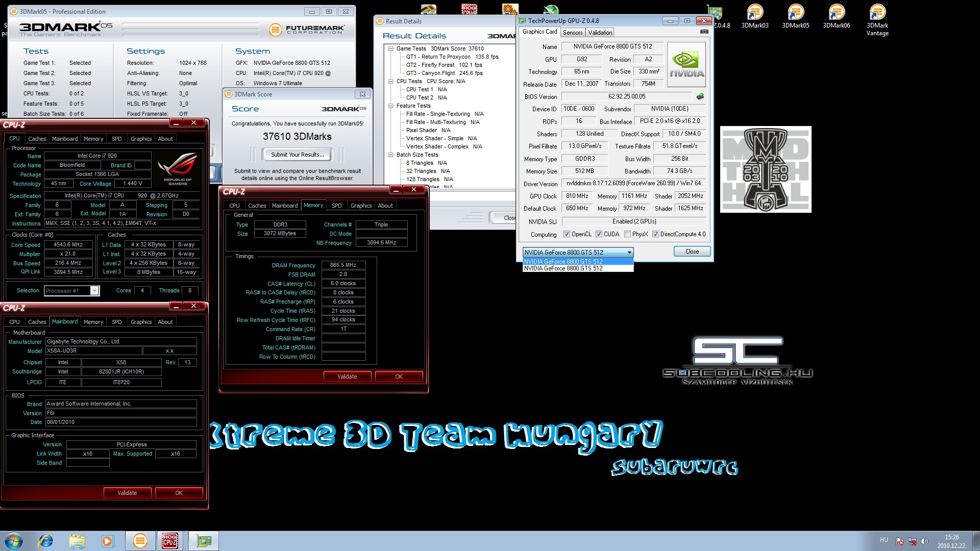The height and width of the screenshot is (551, 980).
Task: Collapse the Batch Size Tests tree node
Action: tap(391, 155)
